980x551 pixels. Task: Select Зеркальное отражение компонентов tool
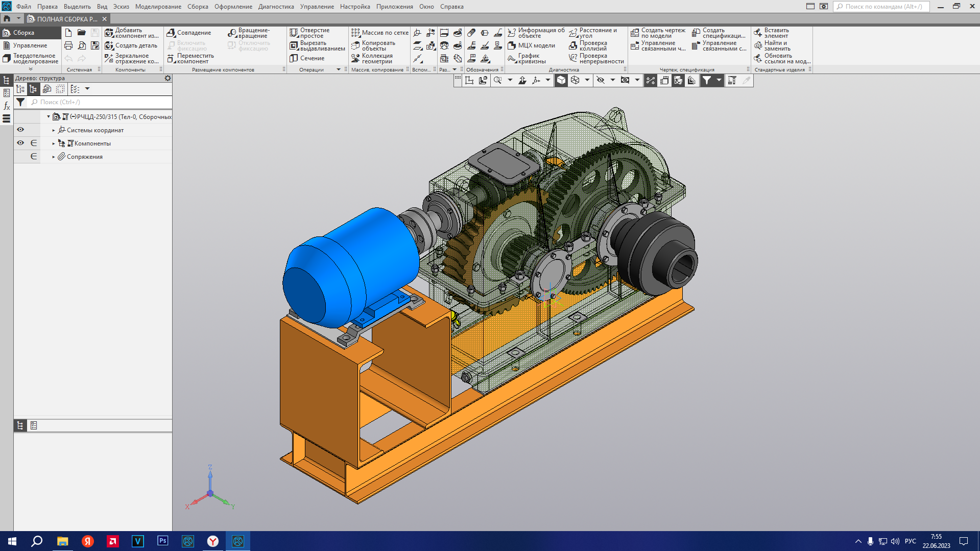point(132,58)
